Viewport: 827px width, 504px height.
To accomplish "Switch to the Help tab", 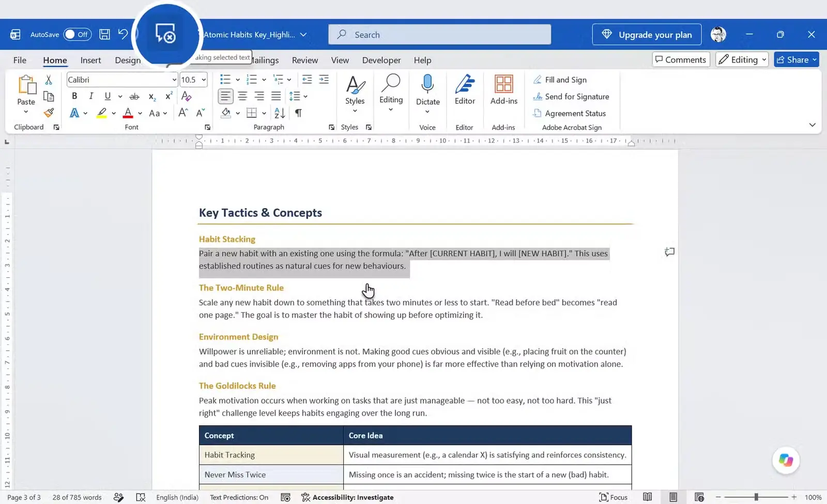I will 422,60.
